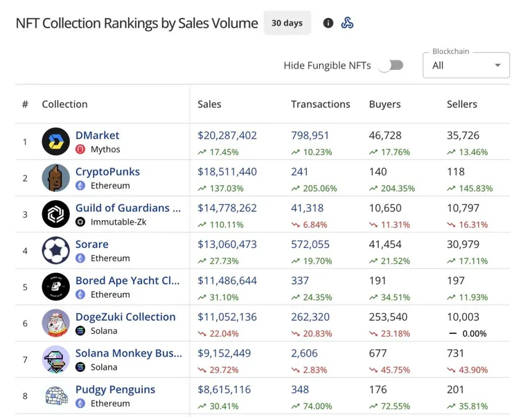Click the Guild of Guardians logo
The width and height of the screenshot is (532, 417).
coord(55,214)
